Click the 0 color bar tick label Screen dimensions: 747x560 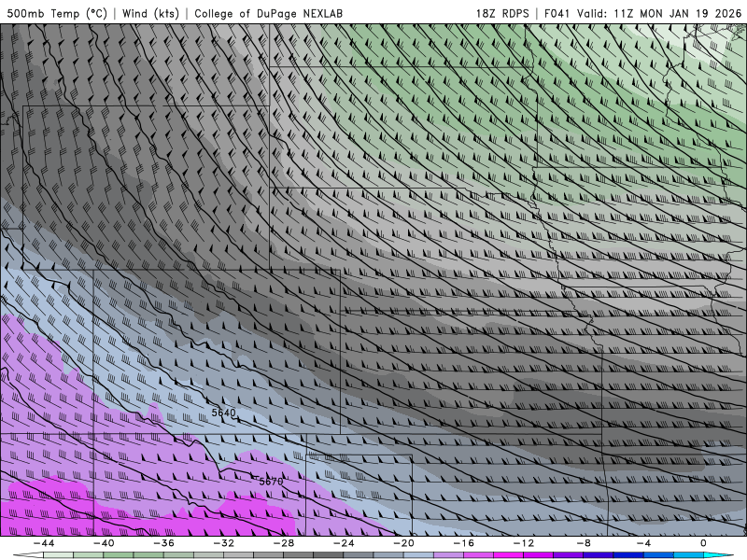point(703,543)
